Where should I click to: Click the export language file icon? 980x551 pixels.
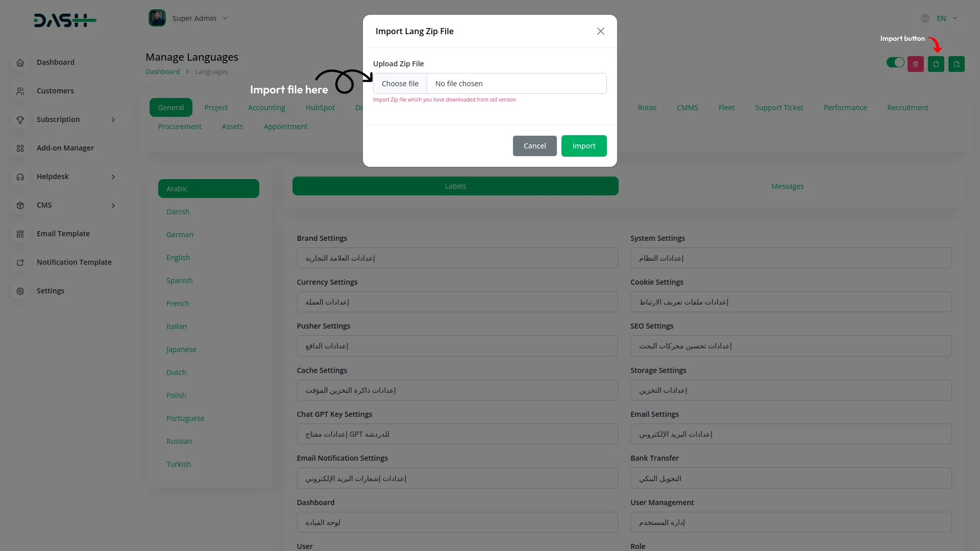point(956,64)
